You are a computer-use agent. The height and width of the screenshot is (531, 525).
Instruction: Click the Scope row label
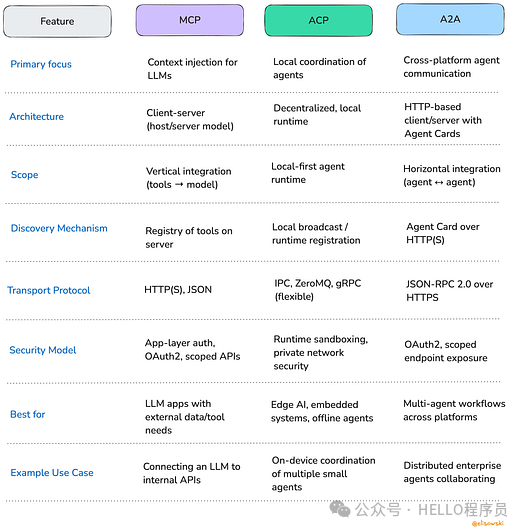24,175
